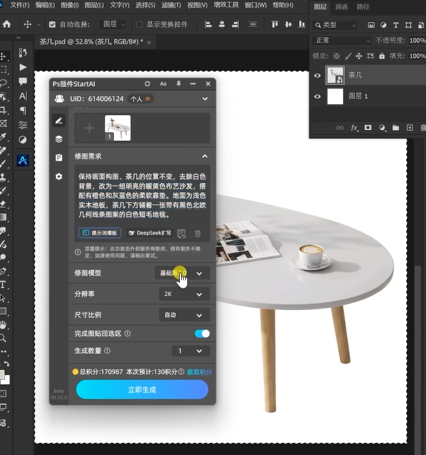This screenshot has height=455, width=426.
Task: Click the trash icon to clear prompt
Action: 198,233
